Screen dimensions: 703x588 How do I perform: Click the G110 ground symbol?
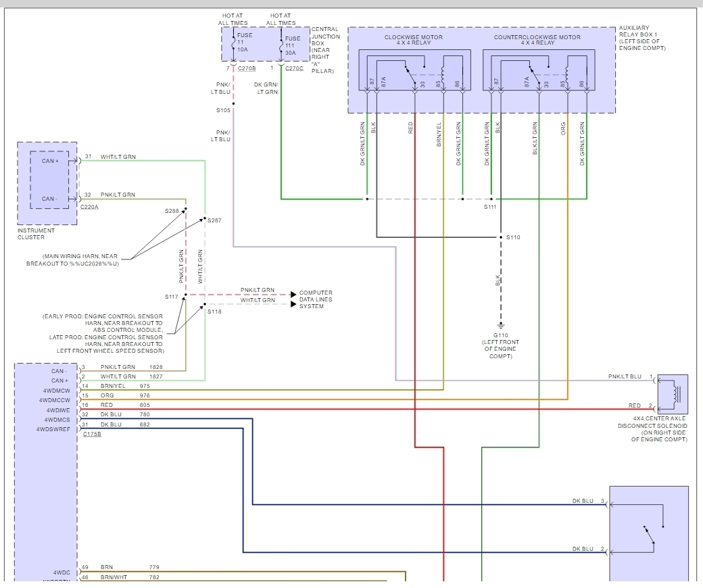pos(501,326)
